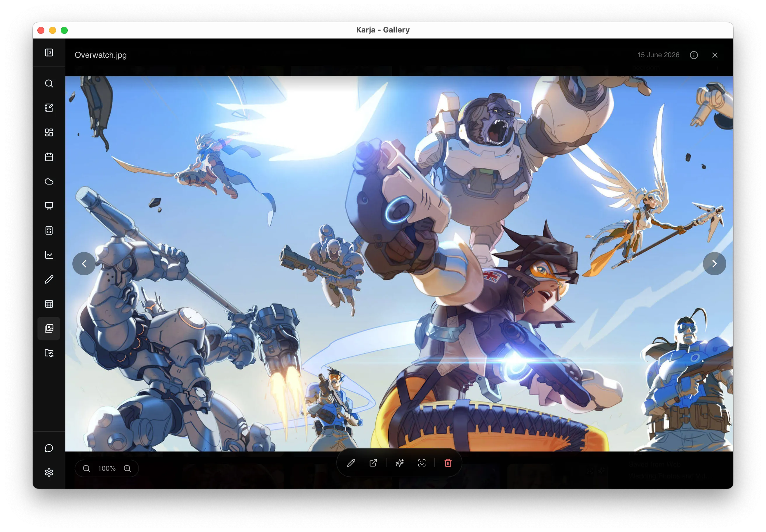Open the line chart icon in sidebar

pos(49,255)
